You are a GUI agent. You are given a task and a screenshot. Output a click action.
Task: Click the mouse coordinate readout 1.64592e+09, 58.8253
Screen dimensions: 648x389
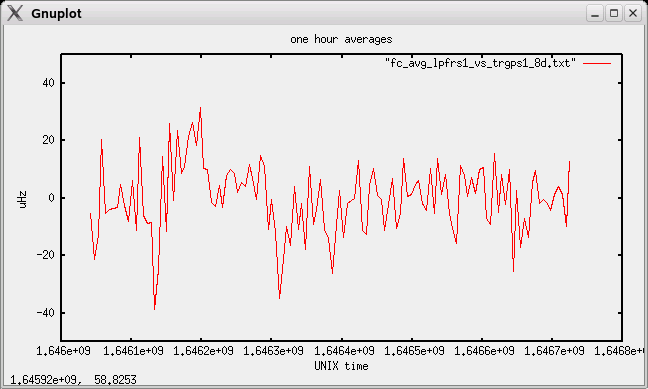coord(73,380)
